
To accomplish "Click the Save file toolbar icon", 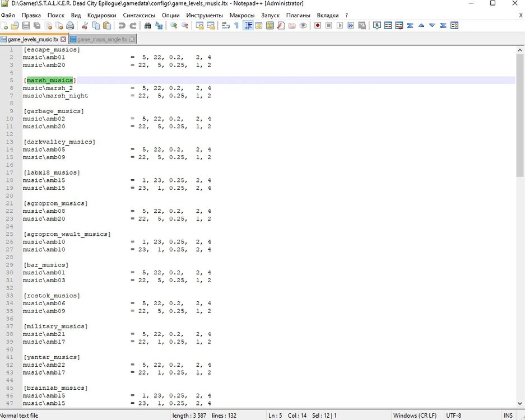I will click(25, 26).
